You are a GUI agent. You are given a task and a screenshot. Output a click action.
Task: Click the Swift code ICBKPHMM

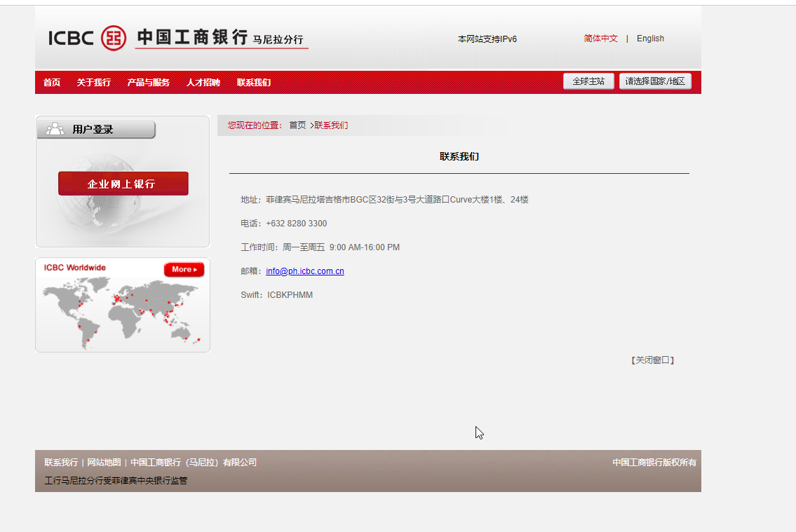pos(290,294)
